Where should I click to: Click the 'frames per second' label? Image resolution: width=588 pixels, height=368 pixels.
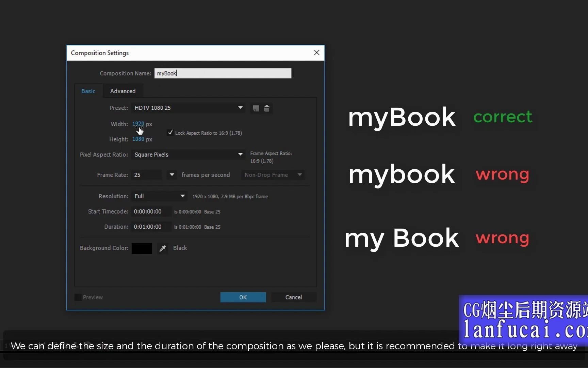point(206,175)
